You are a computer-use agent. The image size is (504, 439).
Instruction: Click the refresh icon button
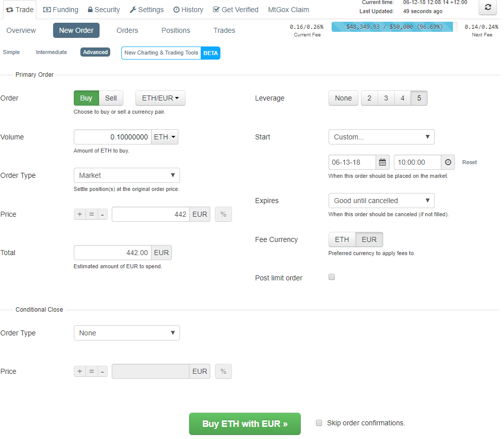coord(487,7)
